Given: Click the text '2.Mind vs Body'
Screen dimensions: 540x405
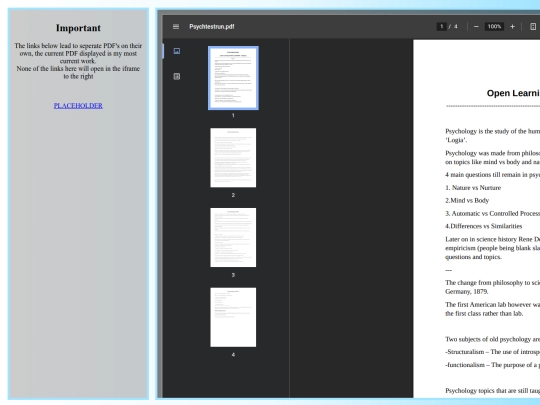Looking at the screenshot, I should 467,200.
